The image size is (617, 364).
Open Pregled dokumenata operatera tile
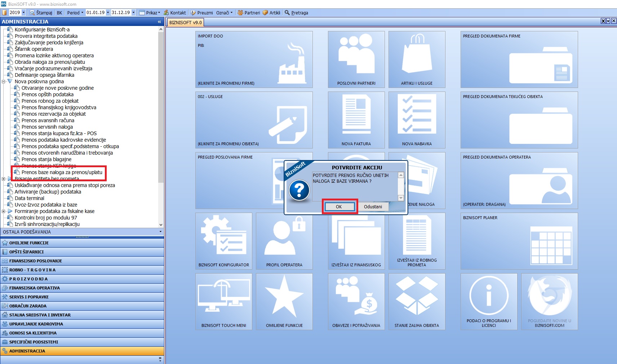click(519, 181)
